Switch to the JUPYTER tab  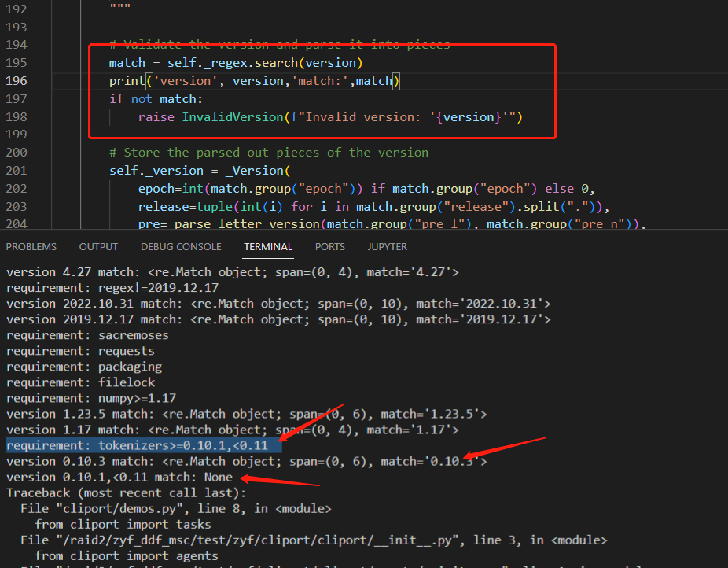pos(387,246)
